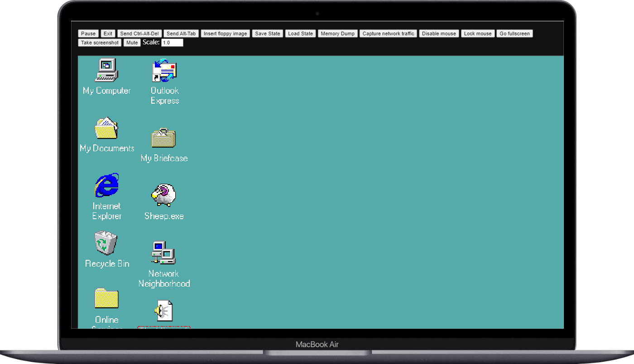
Task: Click the Save State button
Action: point(268,34)
